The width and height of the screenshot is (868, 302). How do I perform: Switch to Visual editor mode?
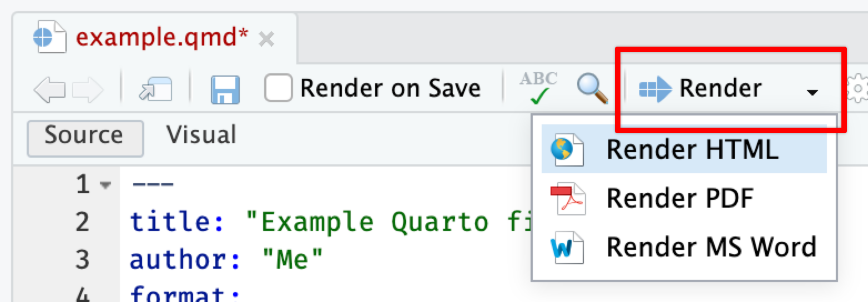point(201,135)
